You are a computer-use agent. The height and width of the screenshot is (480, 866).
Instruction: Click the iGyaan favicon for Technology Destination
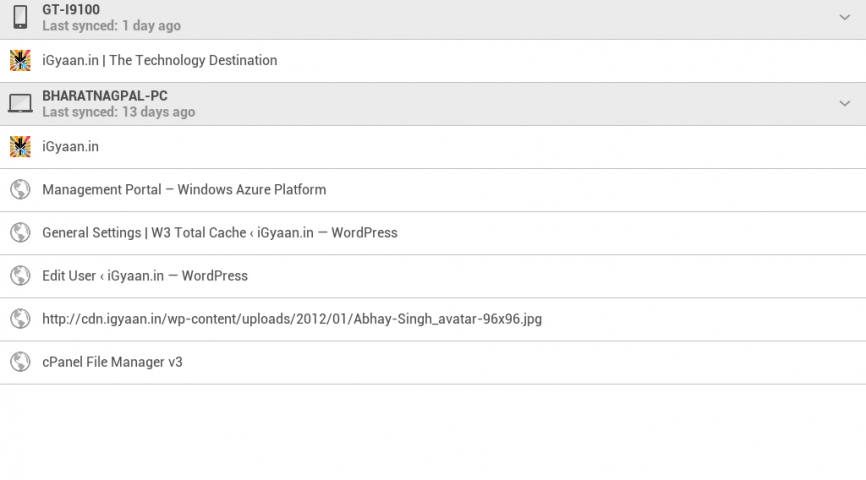[20, 60]
